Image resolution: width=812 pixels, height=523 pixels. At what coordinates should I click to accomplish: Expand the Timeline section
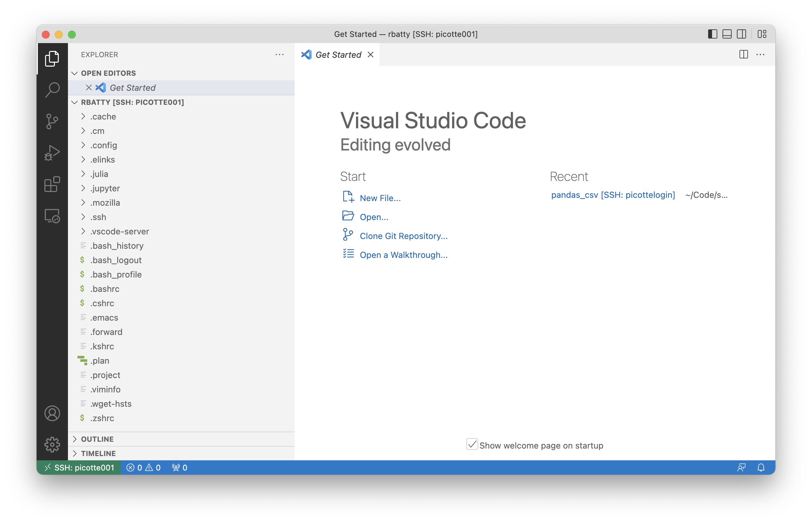point(181,453)
